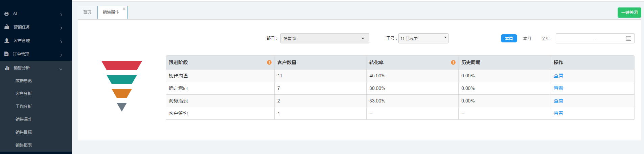The image size is (644, 154).
Task: Open 销售目标 in the sidebar menu
Action: pyautogui.click(x=24, y=132)
